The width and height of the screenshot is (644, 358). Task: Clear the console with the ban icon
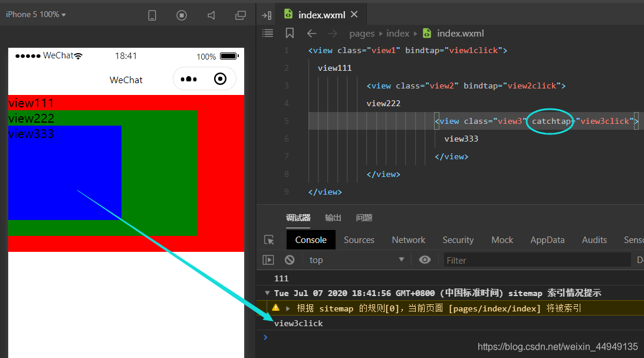[290, 260]
